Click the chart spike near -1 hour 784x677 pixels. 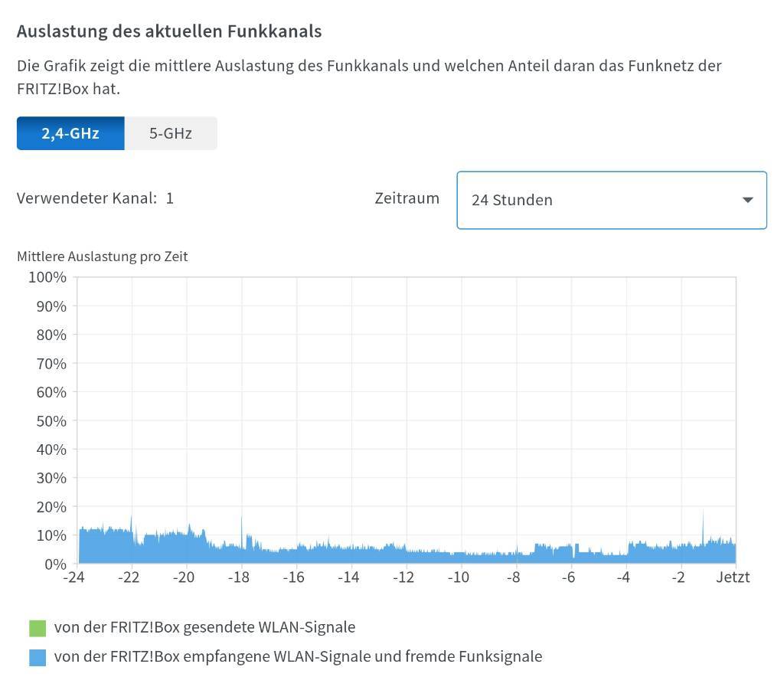[x=703, y=525]
